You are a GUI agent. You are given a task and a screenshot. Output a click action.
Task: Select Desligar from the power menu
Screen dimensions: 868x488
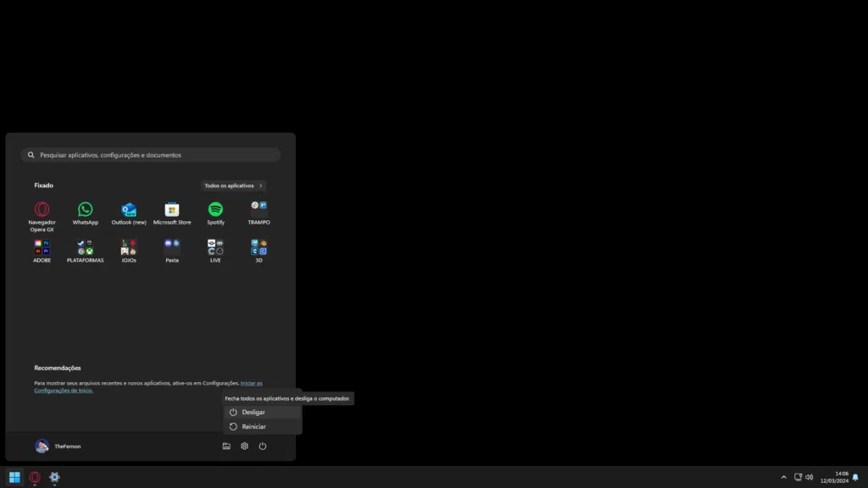coord(253,412)
